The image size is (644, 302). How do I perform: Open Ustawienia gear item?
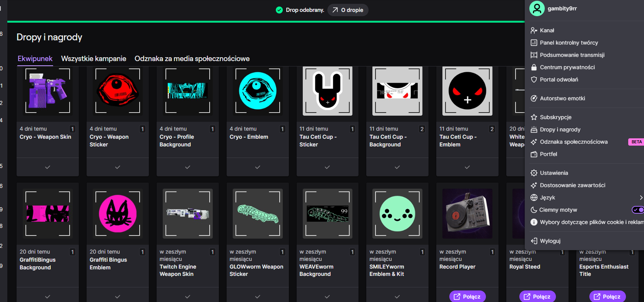click(x=554, y=173)
